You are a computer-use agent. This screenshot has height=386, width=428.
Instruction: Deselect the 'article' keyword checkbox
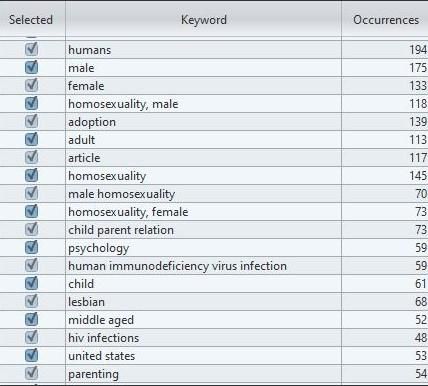click(x=31, y=157)
